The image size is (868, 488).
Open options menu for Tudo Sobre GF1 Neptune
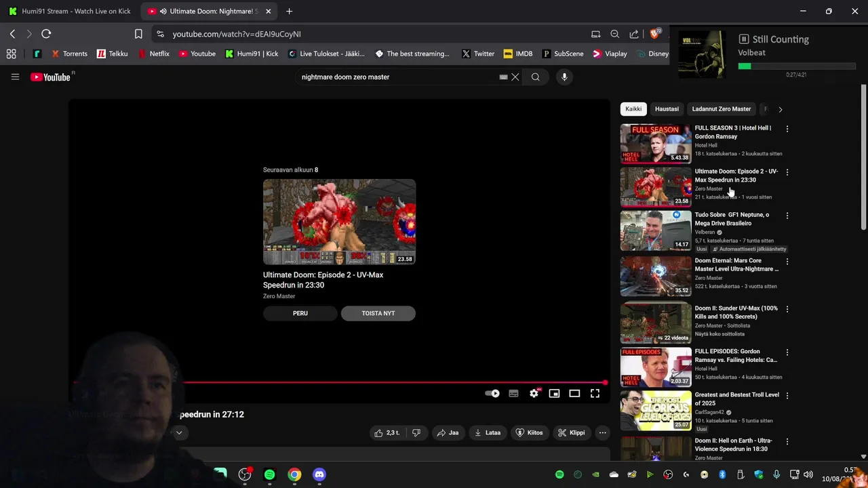[787, 216]
